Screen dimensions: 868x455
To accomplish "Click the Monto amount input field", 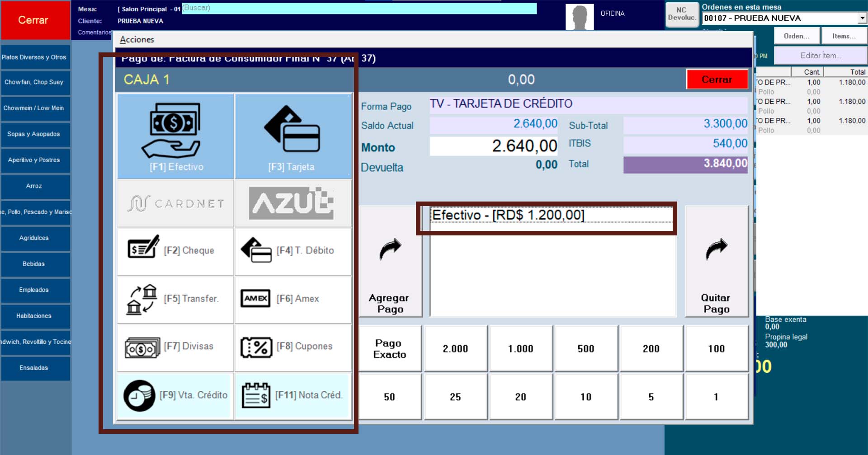I will pyautogui.click(x=494, y=146).
